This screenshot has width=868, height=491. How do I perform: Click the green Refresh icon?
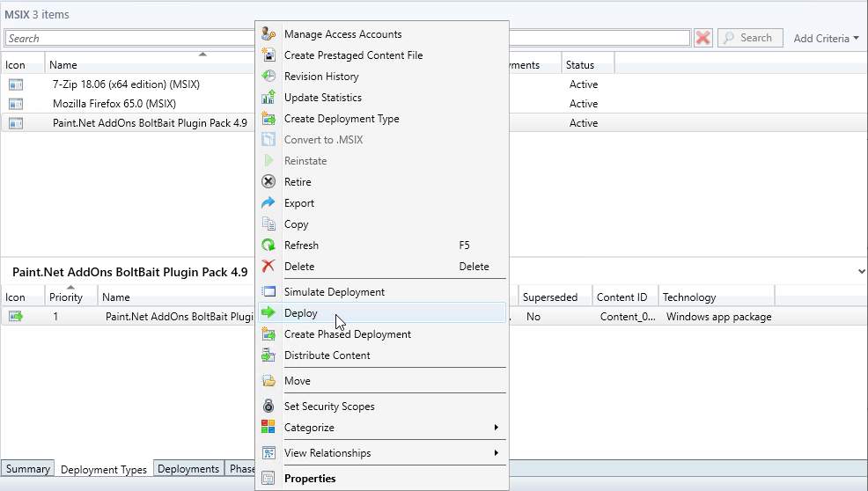pos(269,245)
